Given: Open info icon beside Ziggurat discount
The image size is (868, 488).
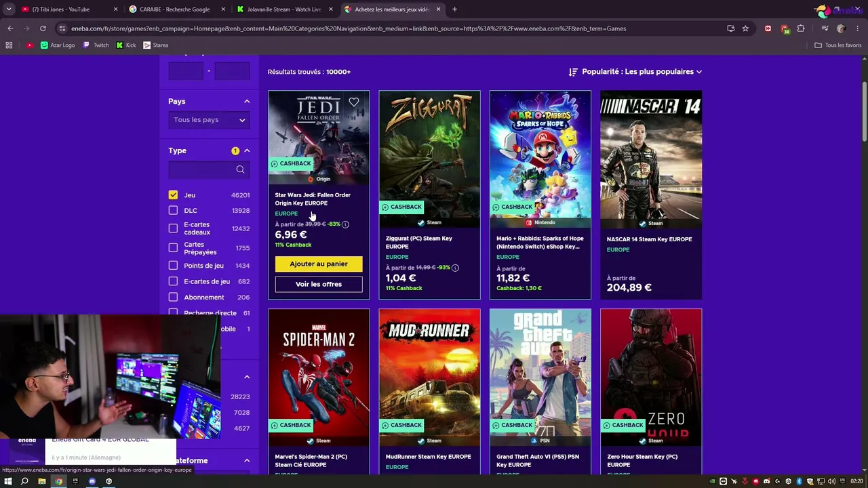Looking at the screenshot, I should click(x=455, y=268).
